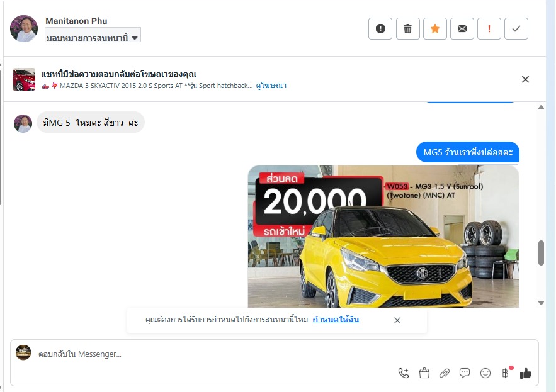Dismiss the ad reply banner
The image size is (556, 392).
pos(526,79)
